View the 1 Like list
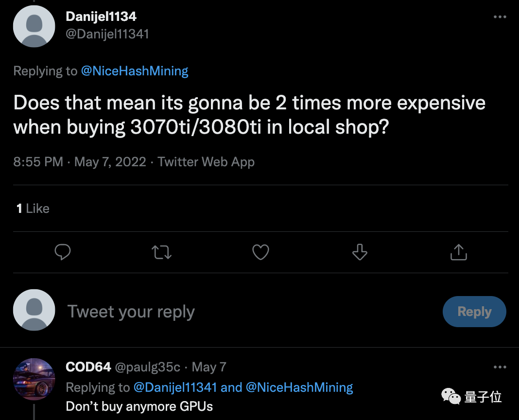Screen dimensions: 519x420 click(33, 209)
